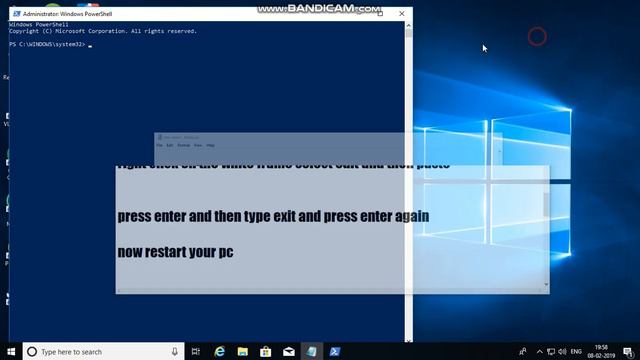
Task: Open PowerShell window system menu icon
Action: pos(16,13)
